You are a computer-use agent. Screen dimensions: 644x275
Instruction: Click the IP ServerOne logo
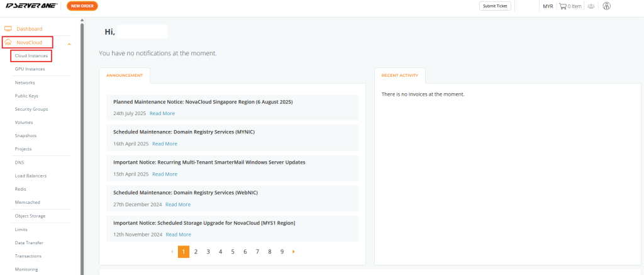coord(31,6)
